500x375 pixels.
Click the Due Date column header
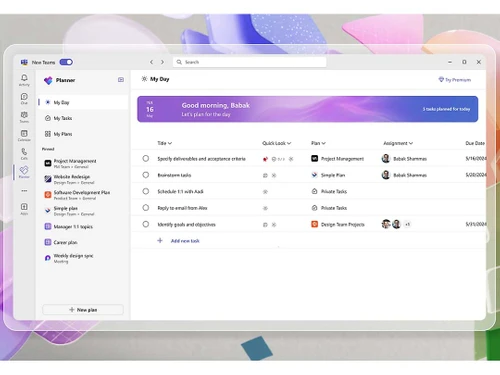click(475, 143)
